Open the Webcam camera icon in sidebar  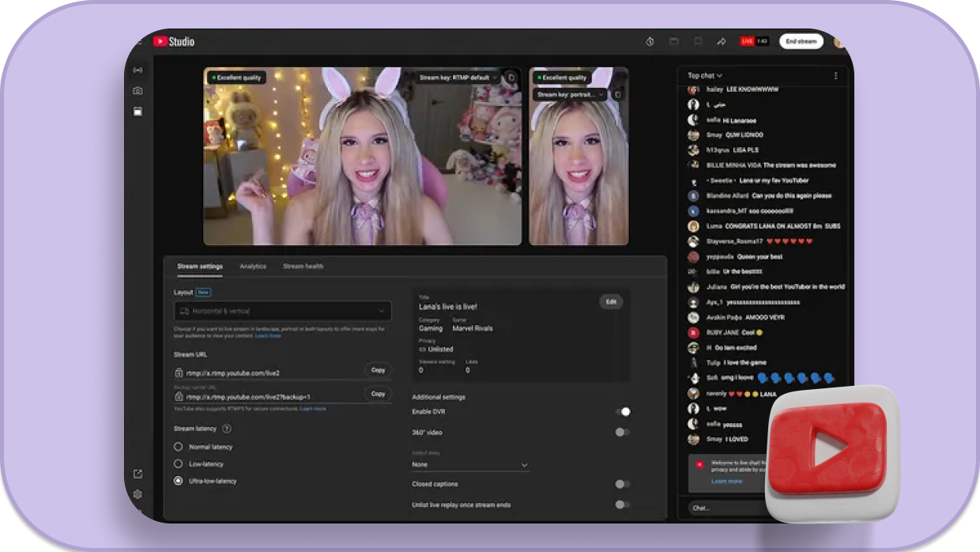click(138, 91)
